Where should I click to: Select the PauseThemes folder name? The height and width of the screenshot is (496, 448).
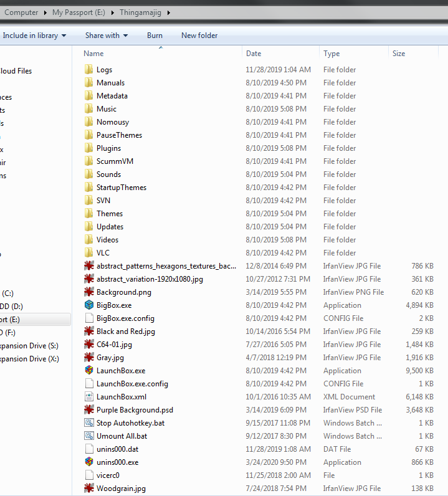click(119, 135)
